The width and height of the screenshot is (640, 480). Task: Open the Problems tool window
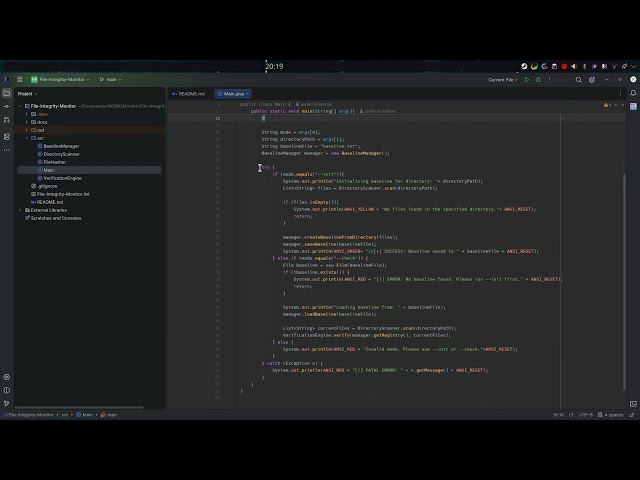tap(7, 391)
